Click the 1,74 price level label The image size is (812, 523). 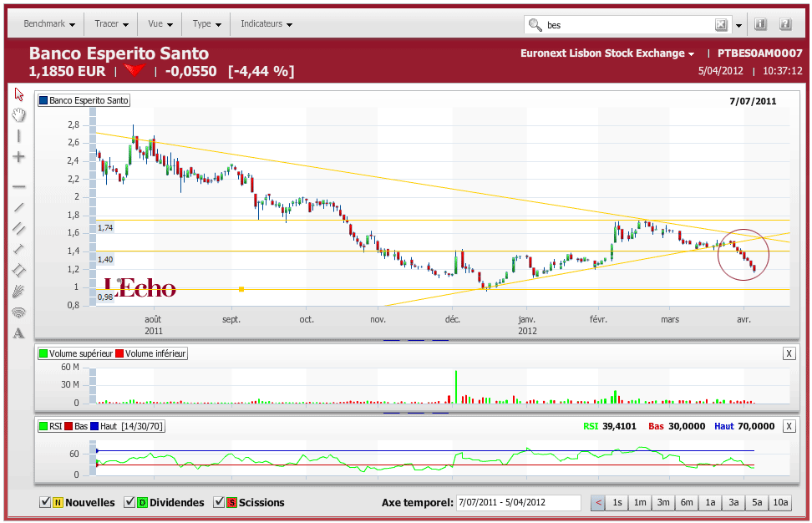105,227
